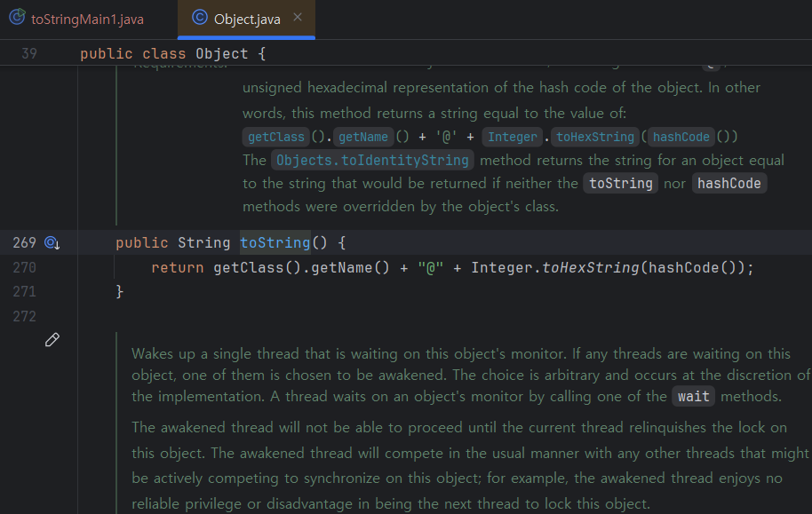Viewport: 812px width, 514px height.
Task: Follow the getClass doc link
Action: (x=276, y=138)
